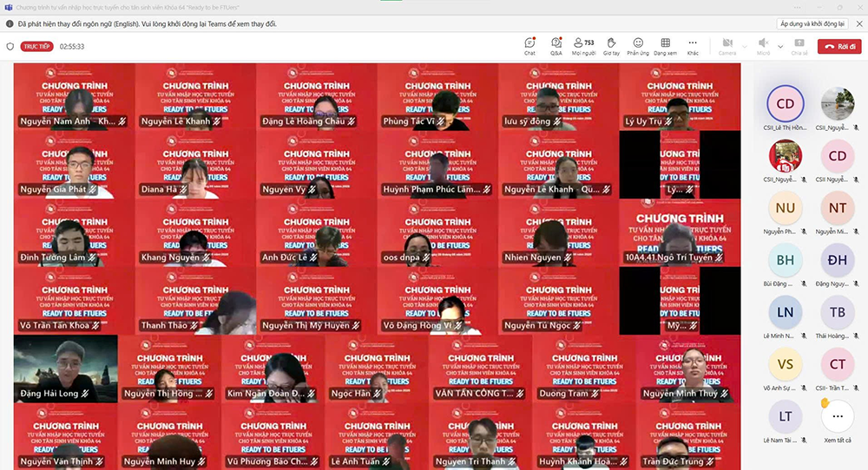
Task: Open the Chat panel
Action: click(529, 45)
